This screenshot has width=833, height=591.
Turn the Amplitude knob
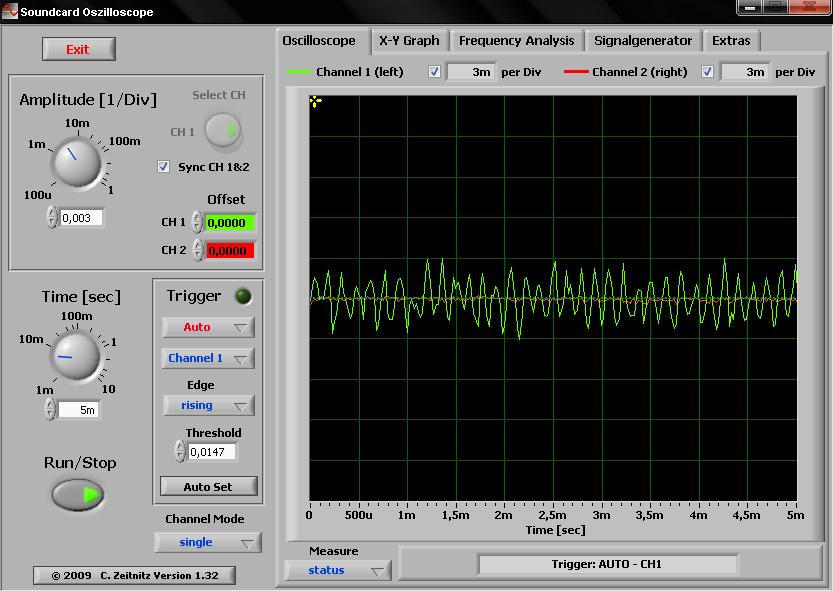coord(76,163)
